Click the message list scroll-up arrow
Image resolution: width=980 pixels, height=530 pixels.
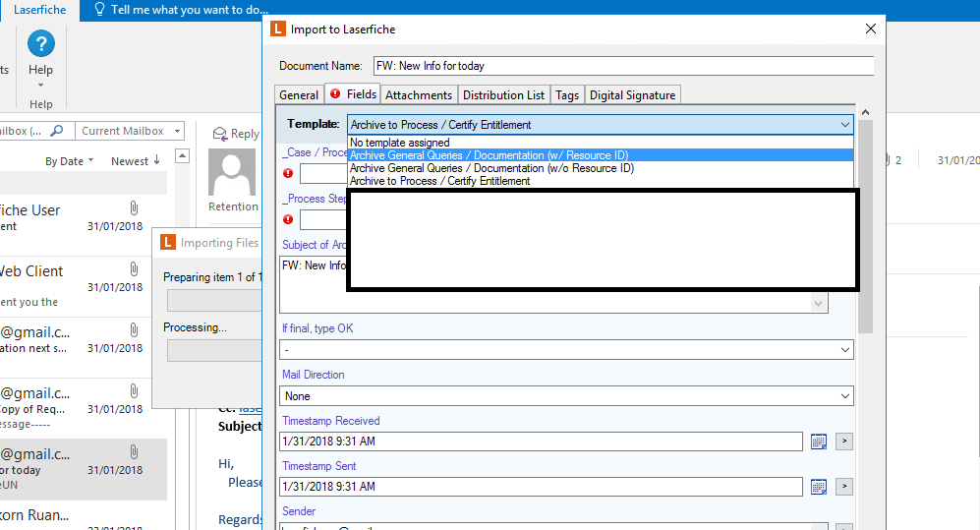pos(182,155)
